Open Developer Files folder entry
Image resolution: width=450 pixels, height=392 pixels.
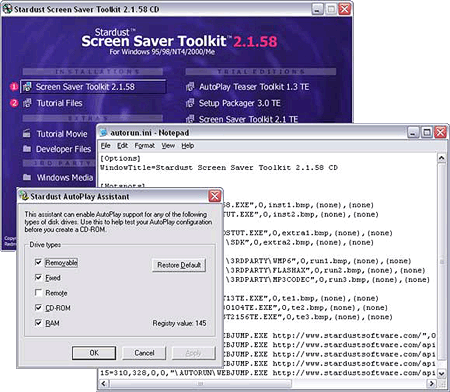(x=63, y=149)
